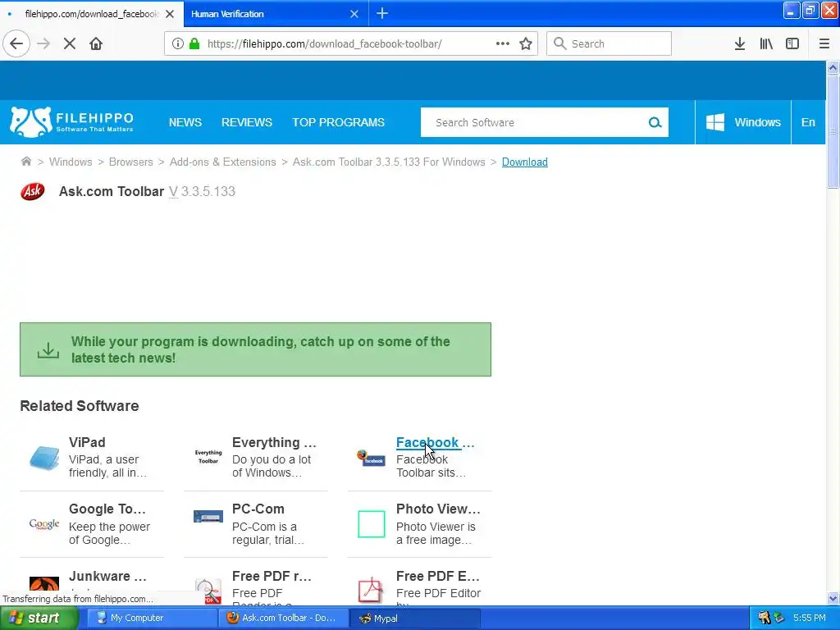Open the Free PDF Editor related title
This screenshot has width=840, height=630.
click(x=438, y=576)
